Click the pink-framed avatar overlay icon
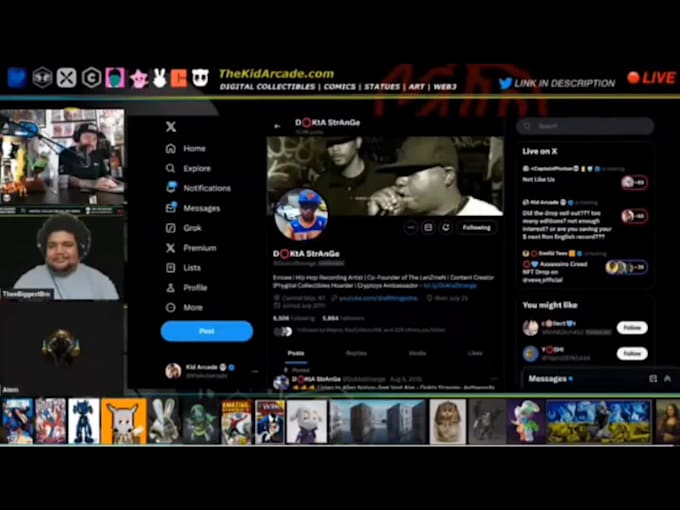The width and height of the screenshot is (680, 510). [115, 78]
